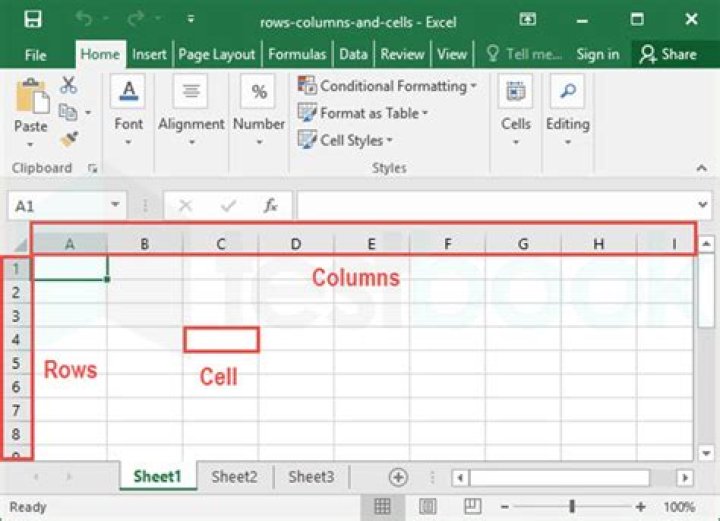Open the Copy dropdown arrow

[88, 112]
